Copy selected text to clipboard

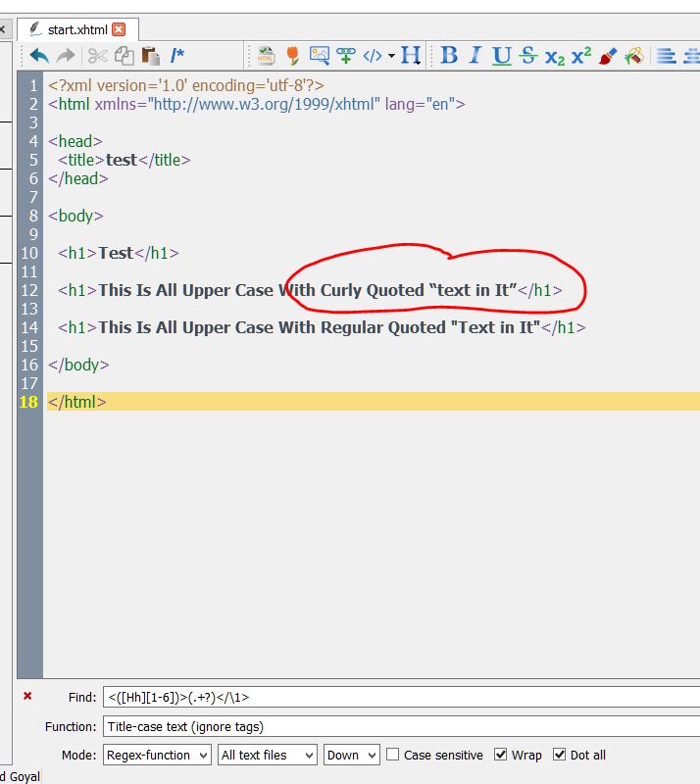point(124,56)
